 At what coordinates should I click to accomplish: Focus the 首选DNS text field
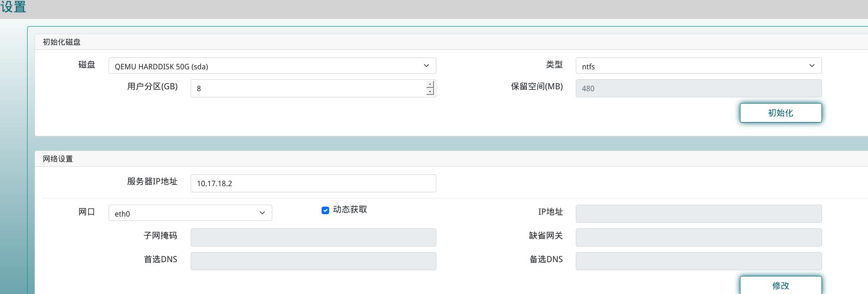click(313, 261)
